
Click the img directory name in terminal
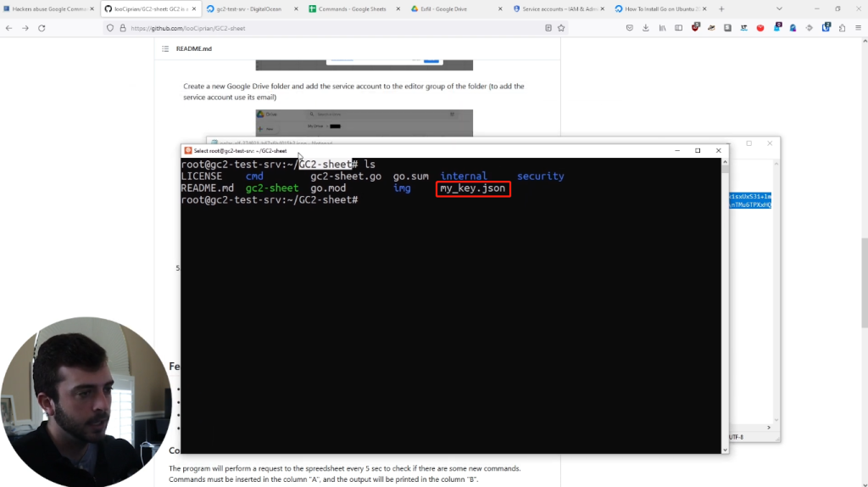coord(402,188)
